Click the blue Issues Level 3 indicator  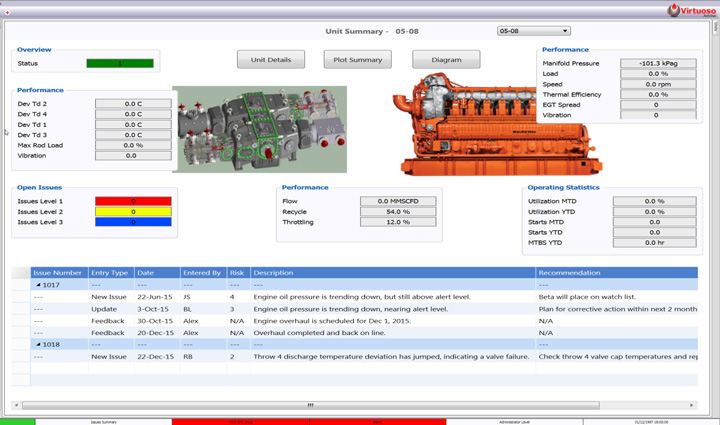click(133, 222)
